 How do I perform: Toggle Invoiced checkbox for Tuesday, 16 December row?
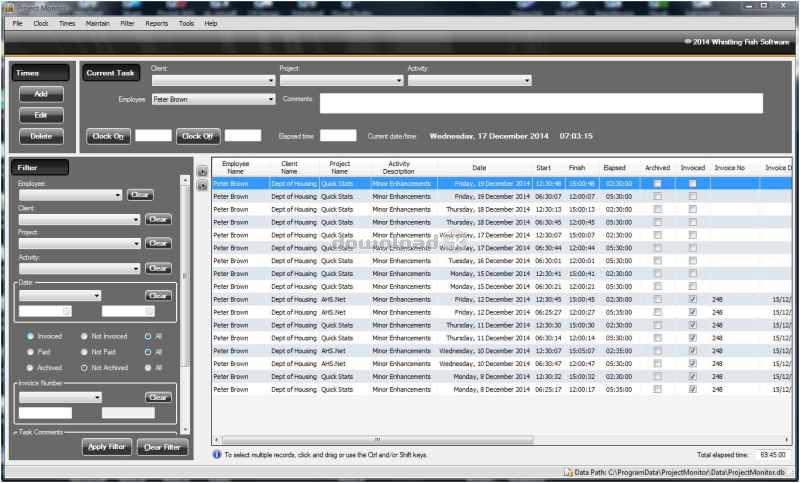coord(692,261)
